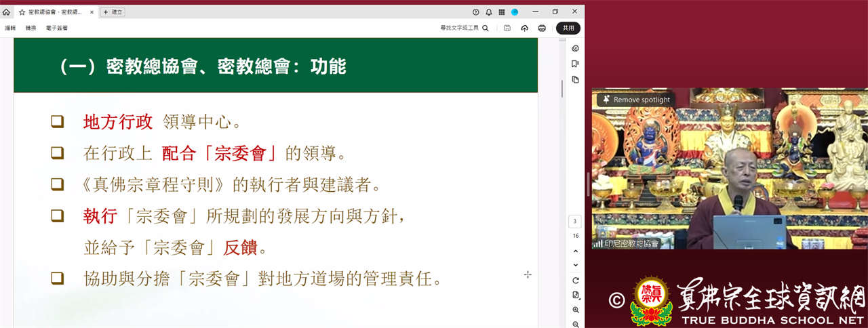The width and height of the screenshot is (868, 328).
Task: Upload the file via the cloud icon
Action: point(524,28)
